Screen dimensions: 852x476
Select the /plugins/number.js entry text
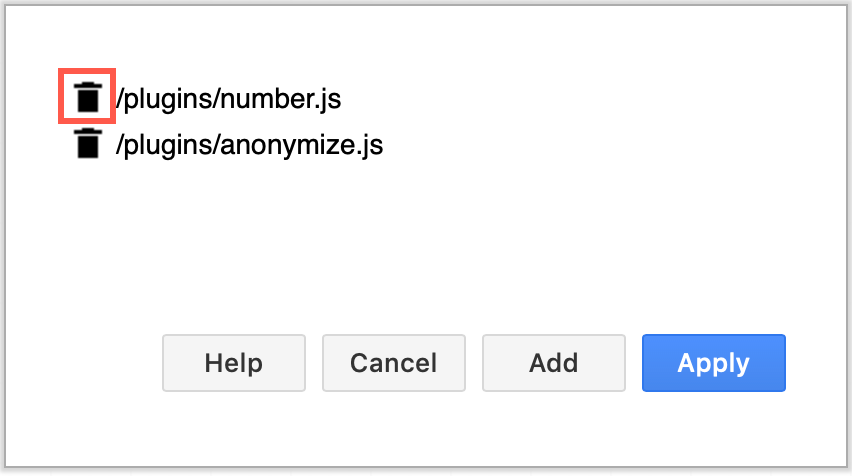pos(229,98)
